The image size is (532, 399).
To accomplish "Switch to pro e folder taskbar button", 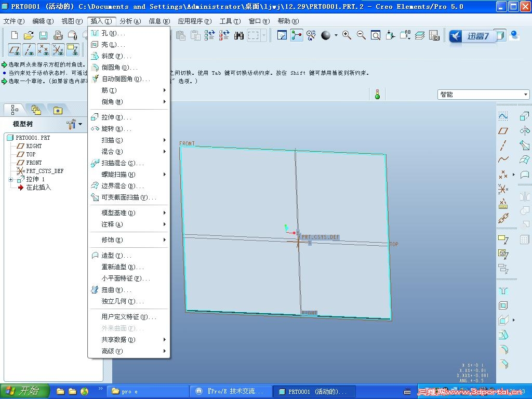I will click(147, 392).
